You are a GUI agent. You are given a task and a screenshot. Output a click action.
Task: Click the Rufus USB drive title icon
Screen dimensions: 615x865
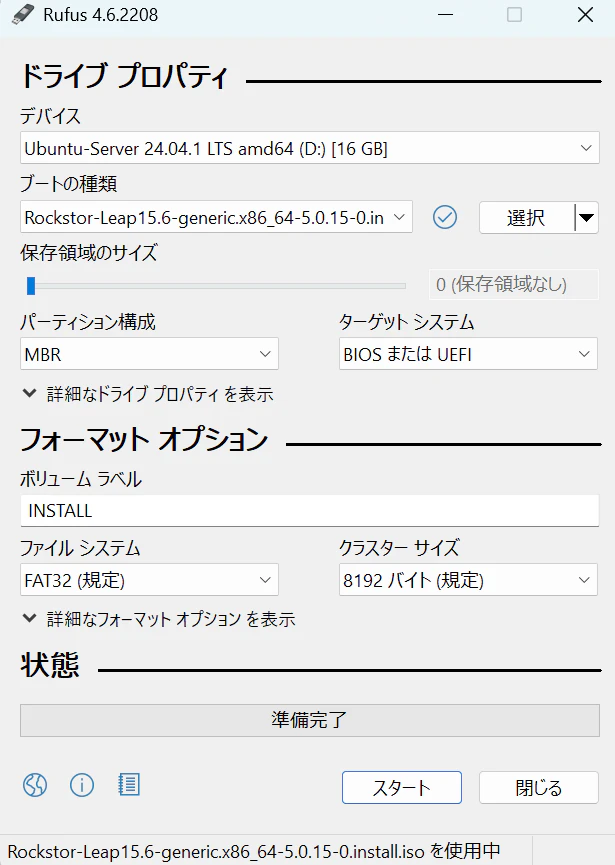(x=23, y=14)
